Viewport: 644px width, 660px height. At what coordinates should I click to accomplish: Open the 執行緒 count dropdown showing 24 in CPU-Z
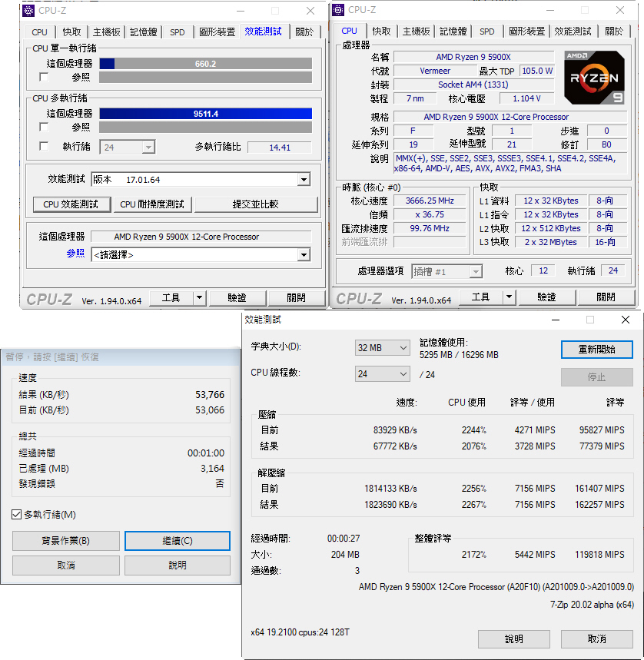pos(127,147)
